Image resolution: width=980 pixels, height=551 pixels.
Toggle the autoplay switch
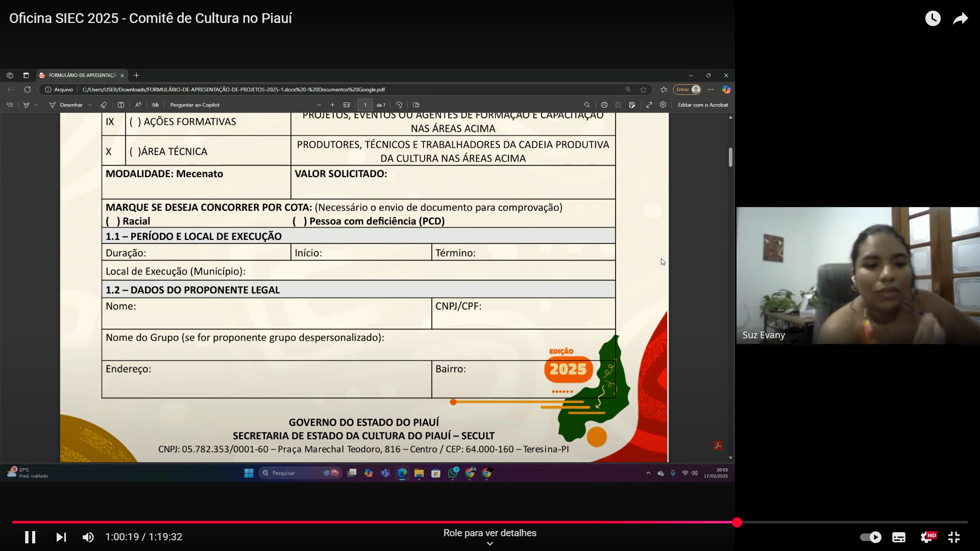coord(871,537)
